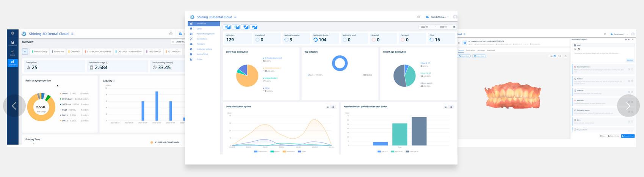Image resolution: width=644 pixels, height=177 pixels.
Task: Switch Order distribution by time to list view
Action: click(333, 107)
